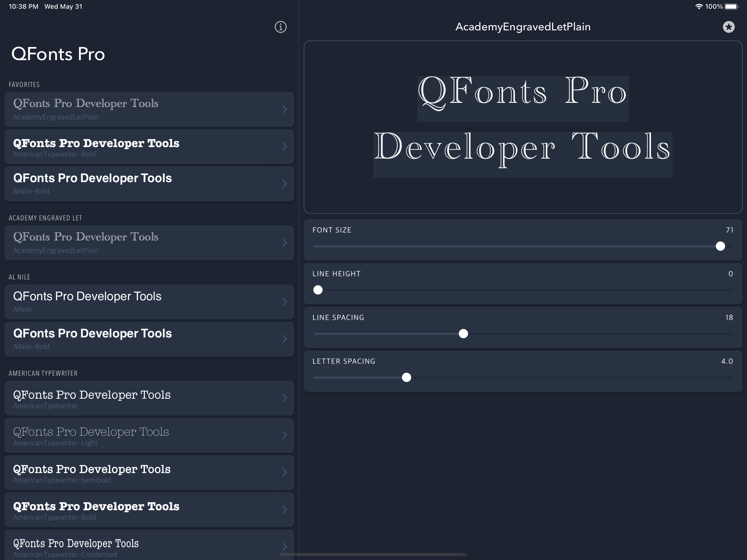Image resolution: width=747 pixels, height=560 pixels.
Task: Click the LINE HEIGHT label
Action: pos(336,274)
